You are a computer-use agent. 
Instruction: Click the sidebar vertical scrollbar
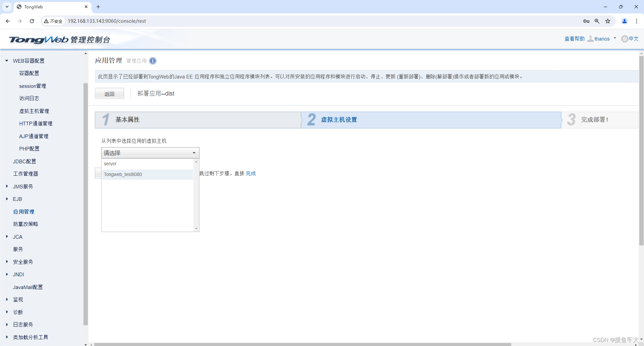click(x=85, y=204)
